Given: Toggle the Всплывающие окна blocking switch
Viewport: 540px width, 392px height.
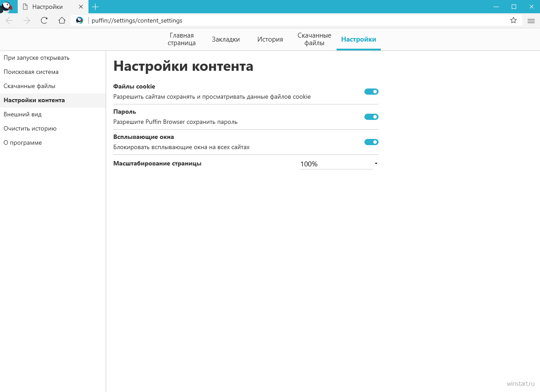Looking at the screenshot, I should (371, 142).
